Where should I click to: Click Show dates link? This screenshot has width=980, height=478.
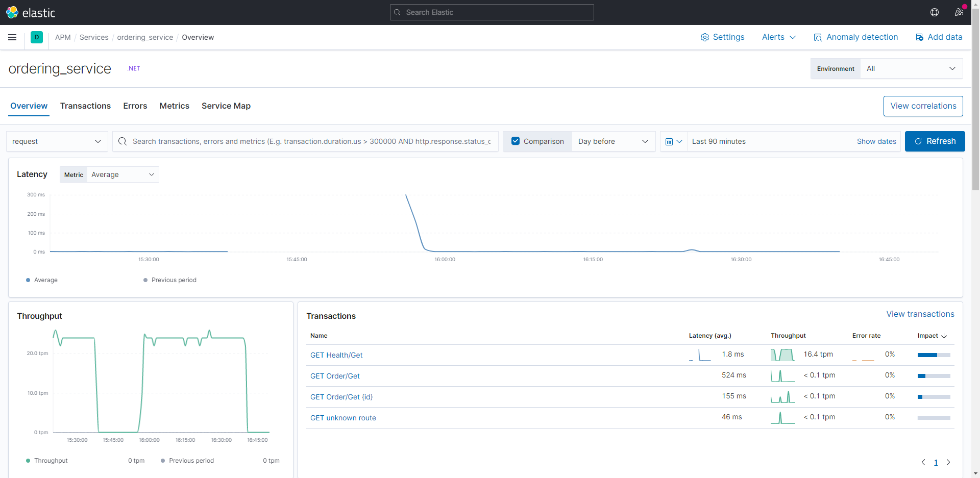pos(876,141)
